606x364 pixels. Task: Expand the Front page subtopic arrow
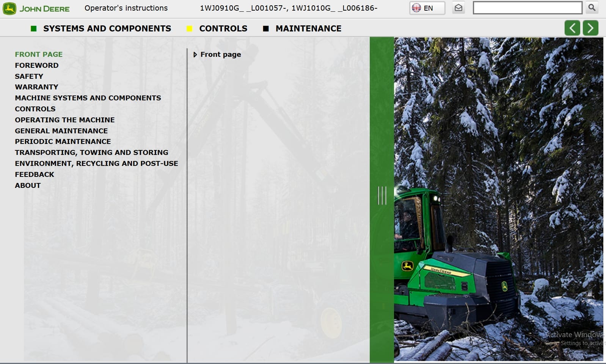pos(195,55)
